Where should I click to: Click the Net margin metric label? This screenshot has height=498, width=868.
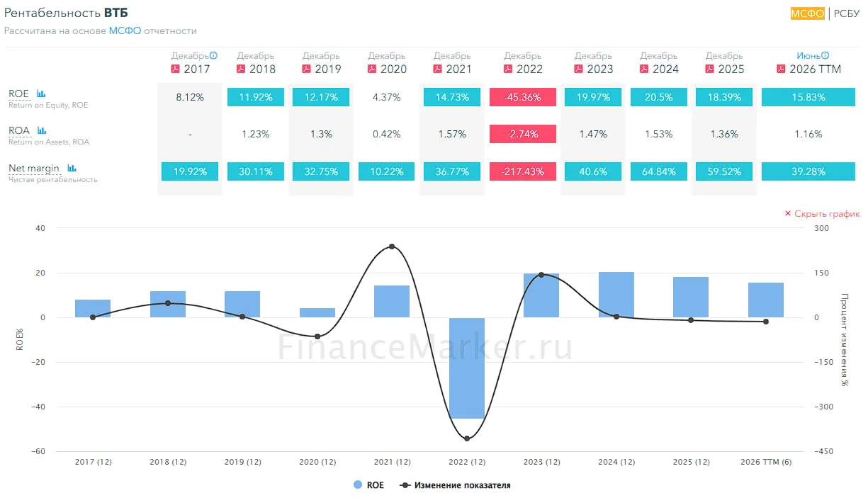[x=34, y=168]
